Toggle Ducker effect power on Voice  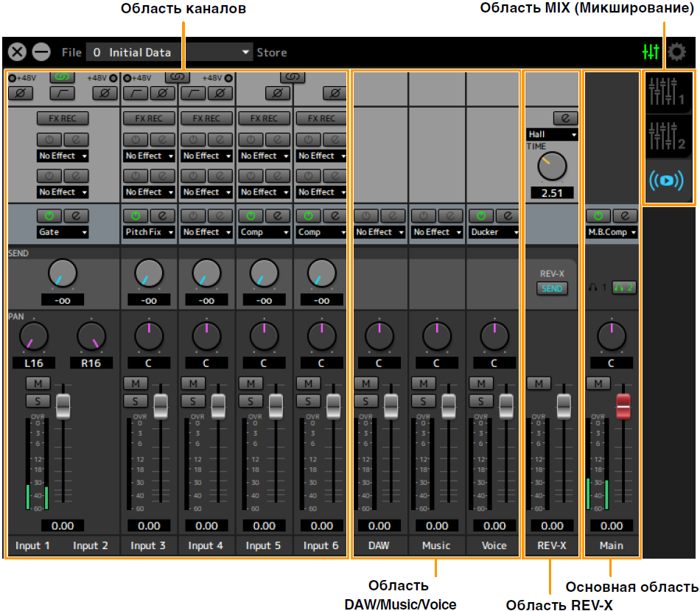point(481,216)
